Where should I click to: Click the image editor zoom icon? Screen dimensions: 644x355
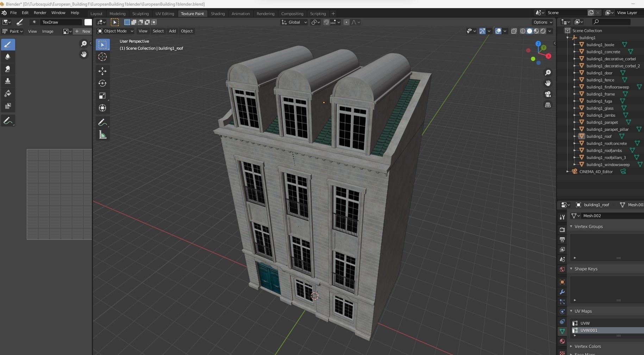84,44
